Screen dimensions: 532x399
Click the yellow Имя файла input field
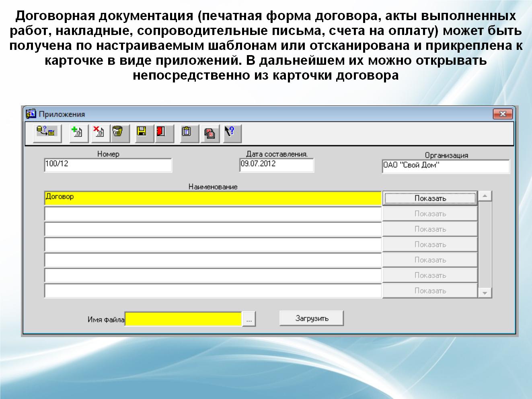pyautogui.click(x=183, y=319)
